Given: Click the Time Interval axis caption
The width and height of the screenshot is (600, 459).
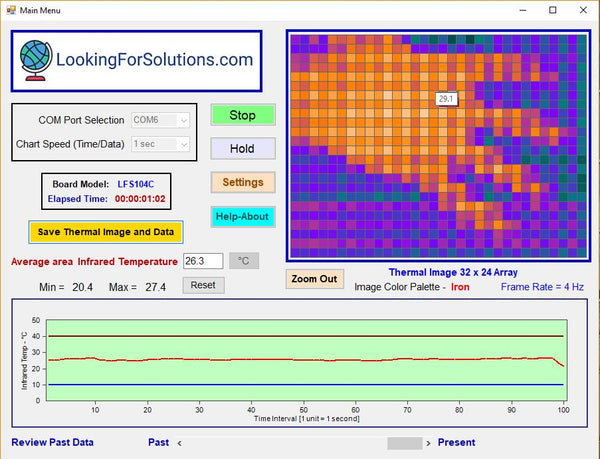Looking at the screenshot, I should (x=307, y=419).
